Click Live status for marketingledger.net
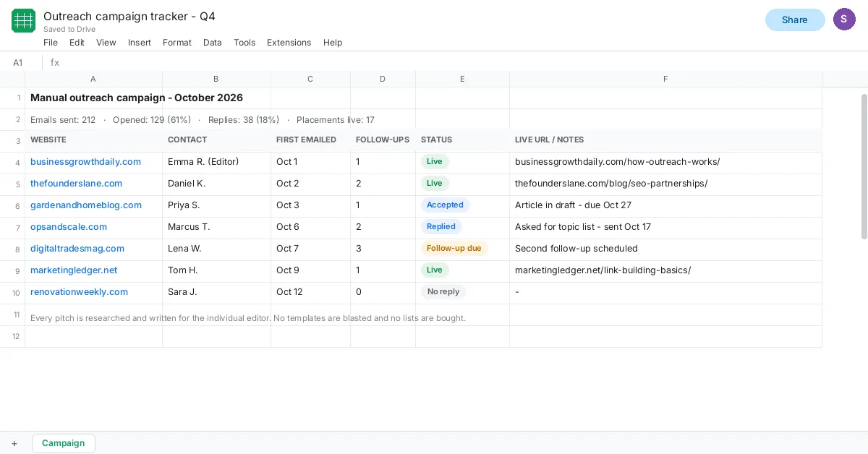This screenshot has width=868, height=454. click(x=435, y=270)
